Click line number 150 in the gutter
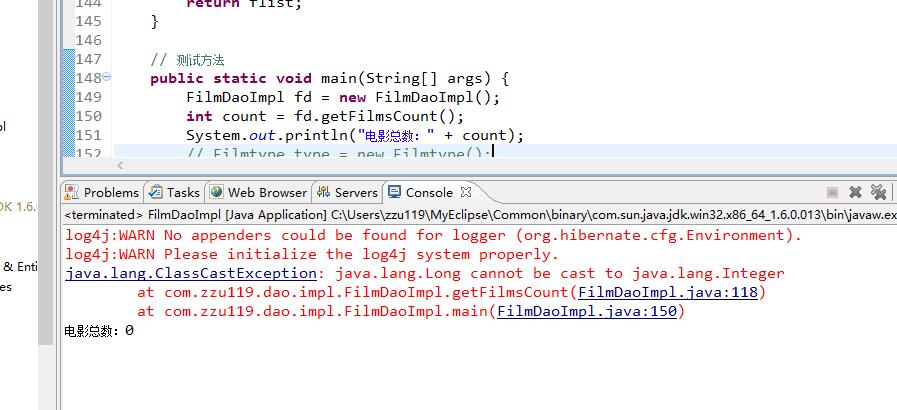 (x=89, y=117)
